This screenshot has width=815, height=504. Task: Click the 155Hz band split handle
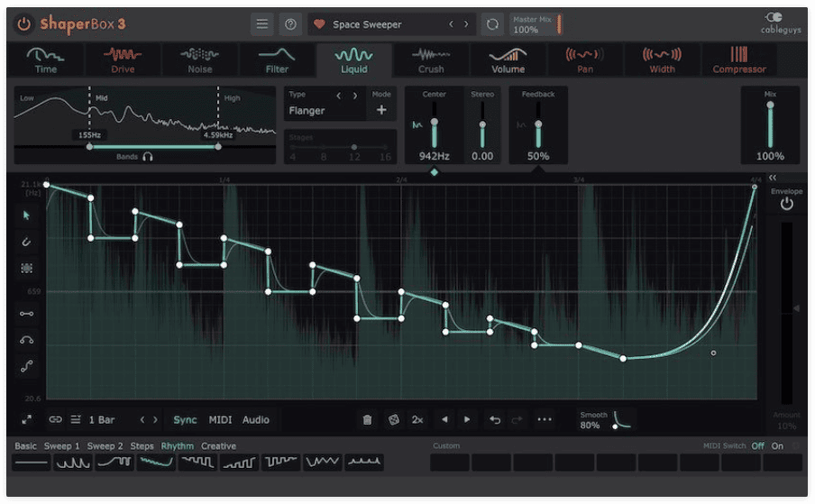(x=89, y=147)
